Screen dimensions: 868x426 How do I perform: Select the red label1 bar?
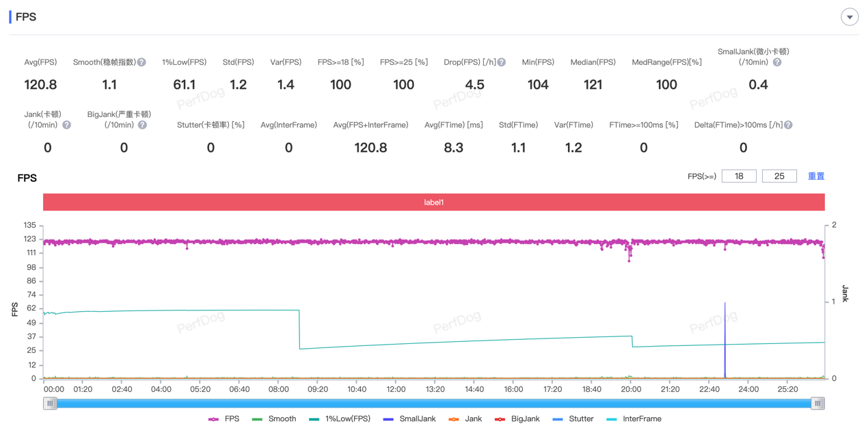[434, 202]
